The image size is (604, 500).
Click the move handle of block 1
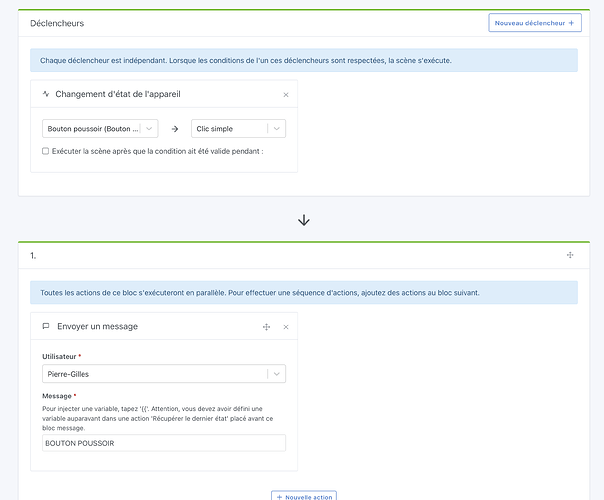[x=570, y=256]
